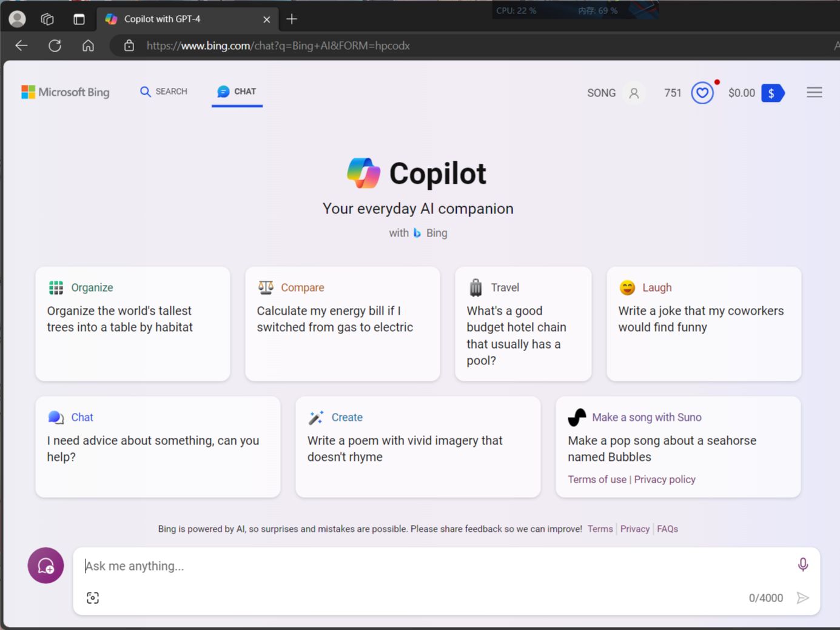
Task: Select the seahorse named Bubbles song card
Action: coord(678,447)
